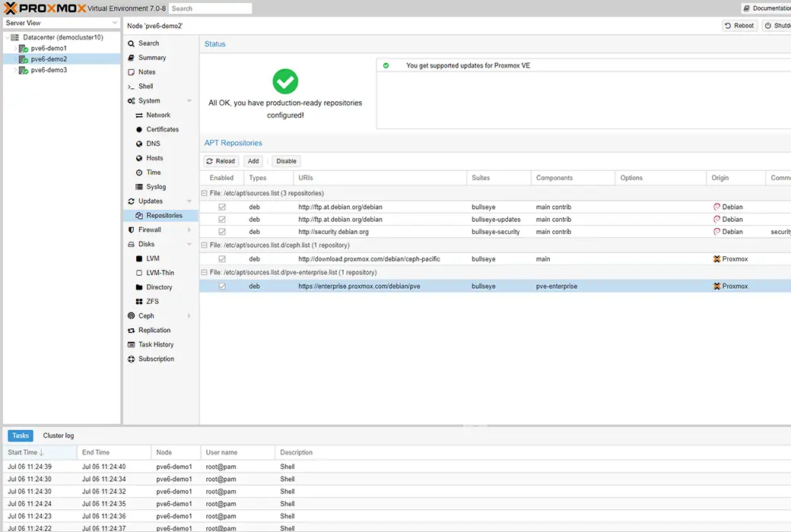Image resolution: width=791 pixels, height=532 pixels.
Task: Click the Updates refresh icon
Action: click(131, 201)
